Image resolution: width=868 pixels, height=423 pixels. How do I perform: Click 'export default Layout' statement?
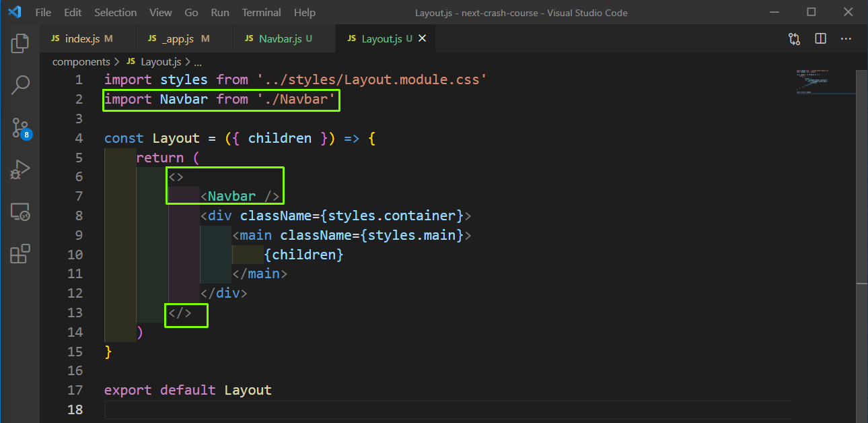coord(188,390)
